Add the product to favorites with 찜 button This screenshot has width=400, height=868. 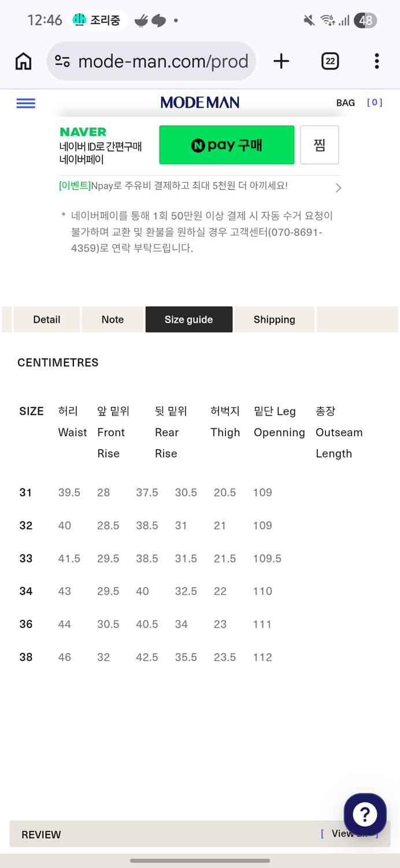click(319, 145)
